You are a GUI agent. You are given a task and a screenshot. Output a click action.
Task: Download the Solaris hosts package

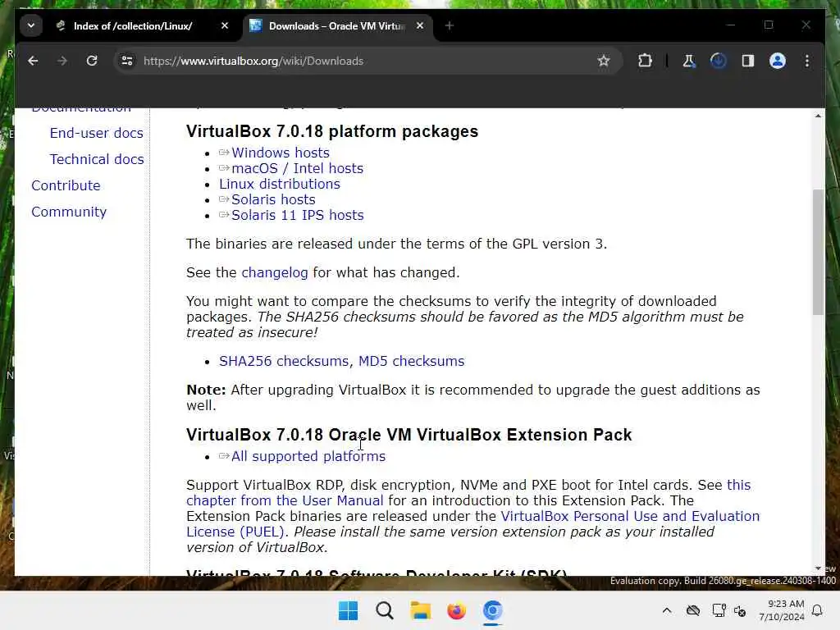(x=273, y=199)
